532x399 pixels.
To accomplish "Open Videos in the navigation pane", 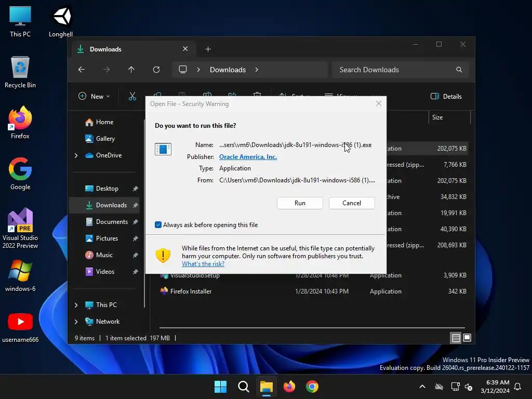I will (106, 272).
